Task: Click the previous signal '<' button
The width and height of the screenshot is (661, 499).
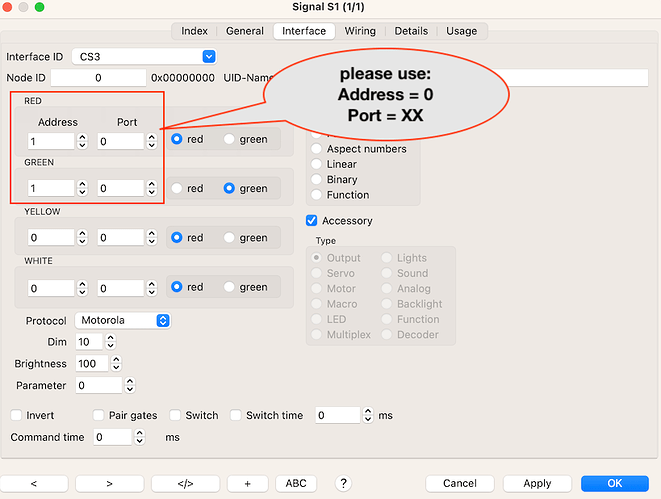Action: (x=34, y=483)
